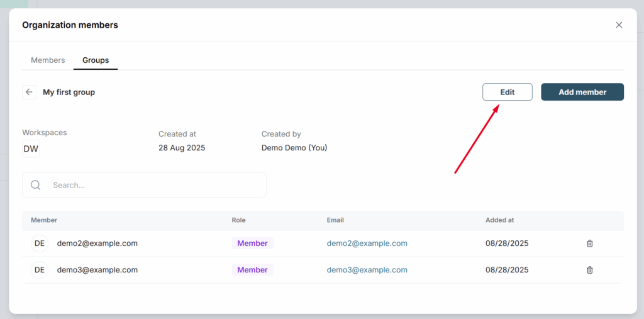Click the trash icon for demo3@example.com
Image resolution: width=644 pixels, height=319 pixels.
point(590,270)
